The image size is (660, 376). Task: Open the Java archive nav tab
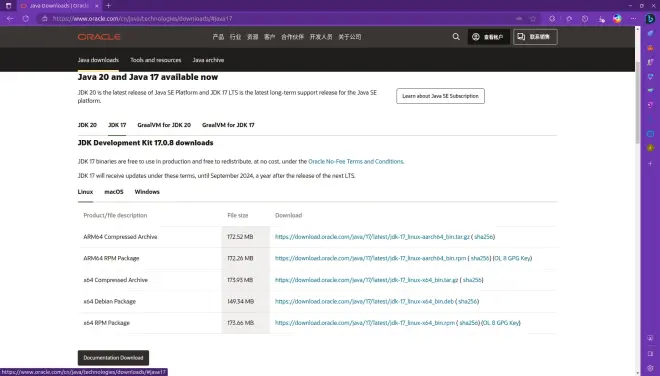point(208,60)
